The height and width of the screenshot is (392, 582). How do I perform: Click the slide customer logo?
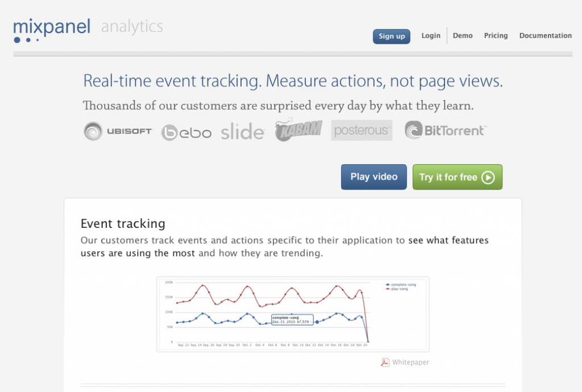242,131
